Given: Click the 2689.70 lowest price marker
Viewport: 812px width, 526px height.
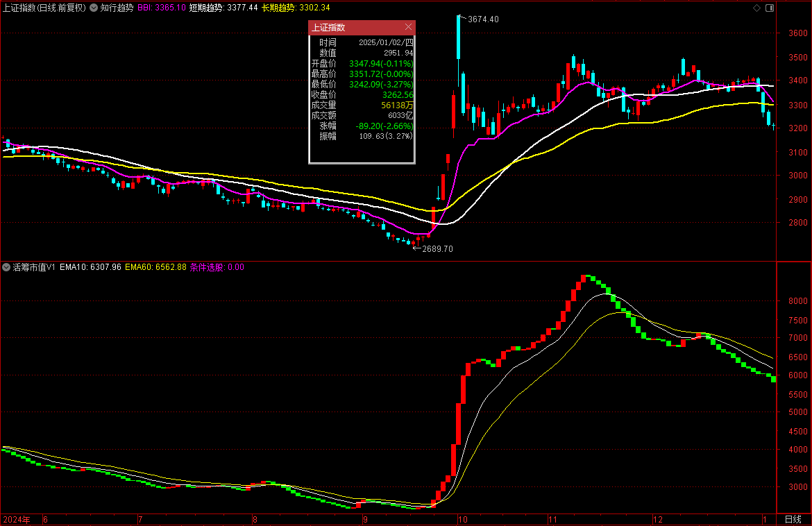Looking at the screenshot, I should click(x=437, y=248).
